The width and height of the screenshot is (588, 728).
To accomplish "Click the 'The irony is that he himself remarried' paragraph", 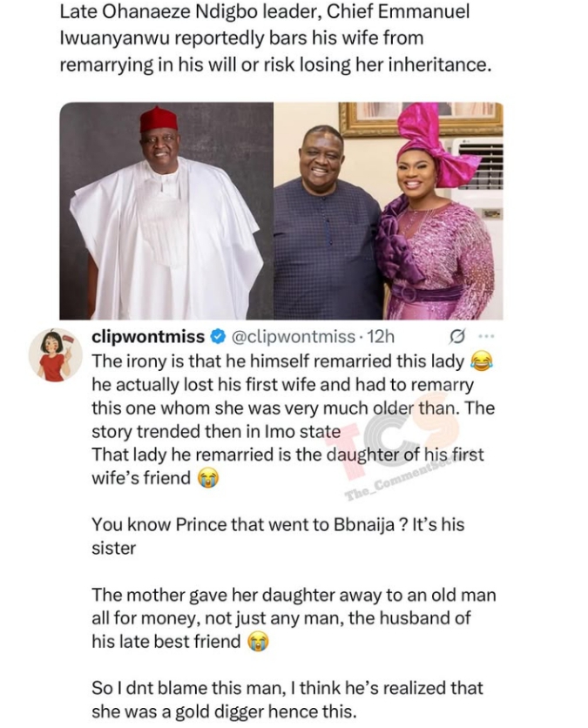I will click(x=293, y=420).
